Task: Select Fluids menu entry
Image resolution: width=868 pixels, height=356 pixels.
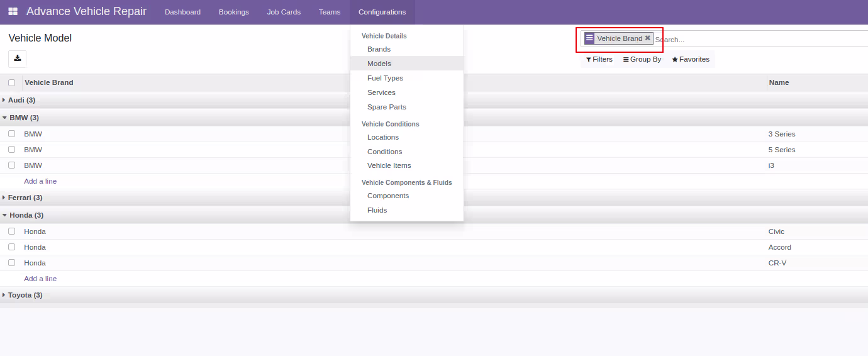Action: coord(407,210)
